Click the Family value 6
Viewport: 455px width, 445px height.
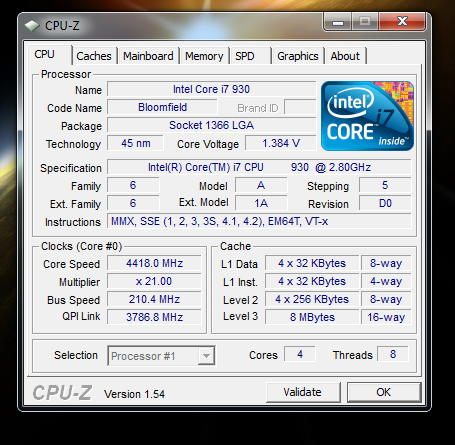133,185
